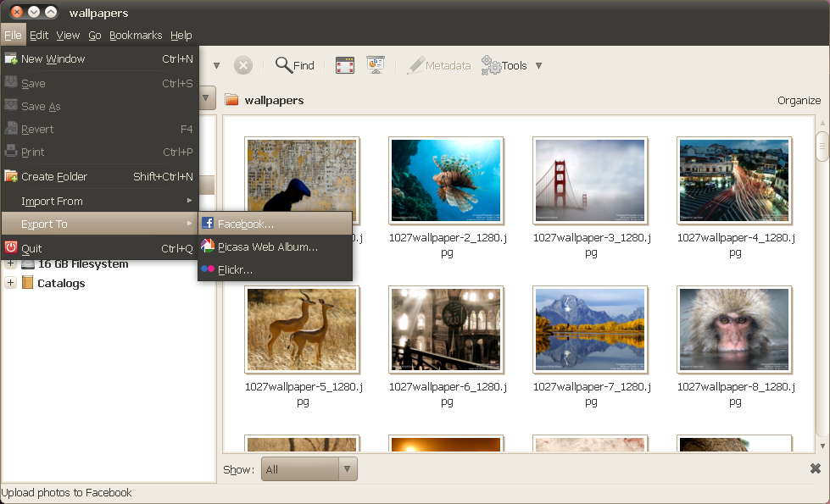Open the Edit menu
The width and height of the screenshot is (830, 504).
39,36
